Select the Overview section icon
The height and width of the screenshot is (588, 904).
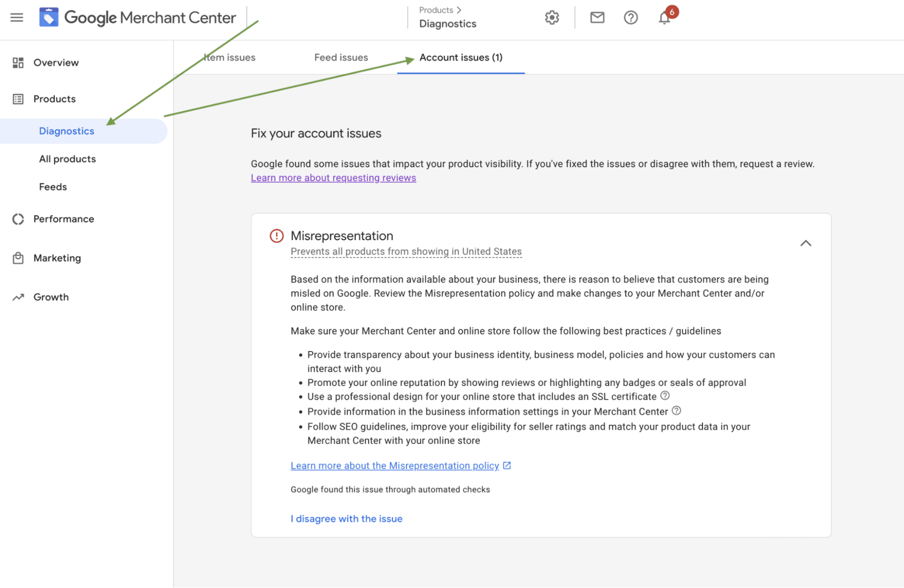click(18, 62)
